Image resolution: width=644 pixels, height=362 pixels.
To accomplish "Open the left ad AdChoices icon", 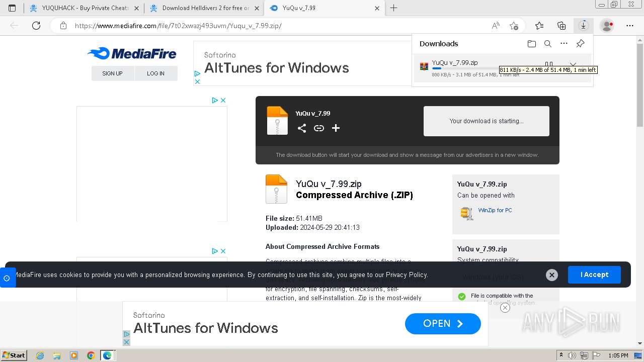I will [x=215, y=101].
